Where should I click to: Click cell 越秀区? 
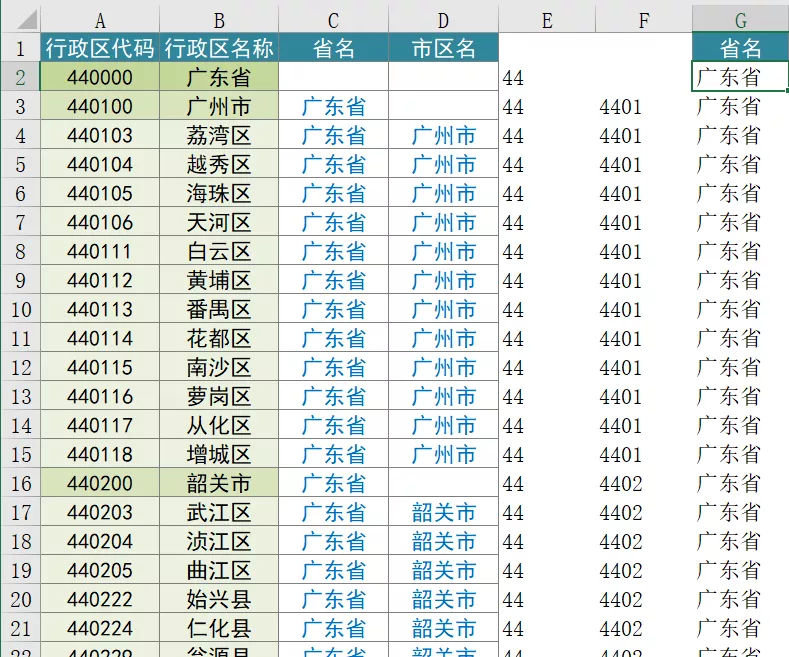click(x=219, y=165)
